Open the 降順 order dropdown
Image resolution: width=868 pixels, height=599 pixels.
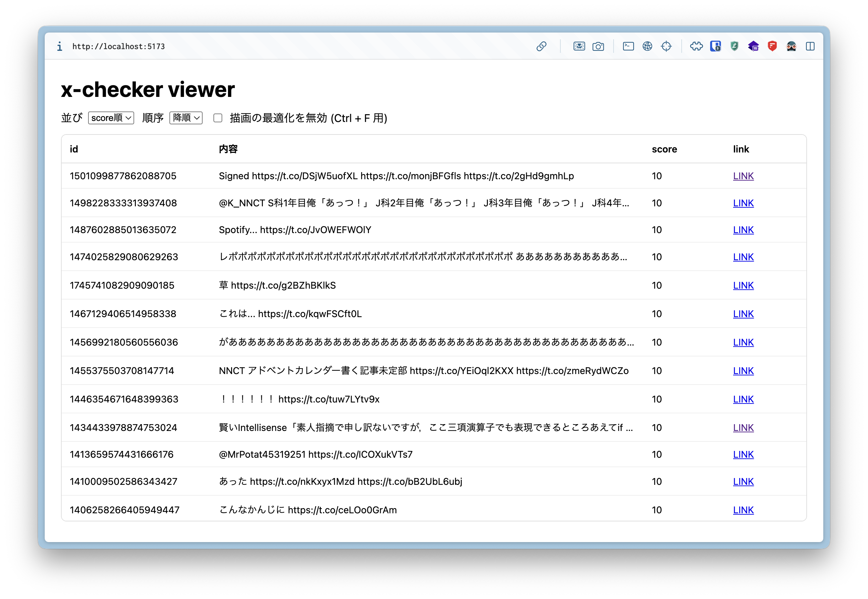point(186,118)
